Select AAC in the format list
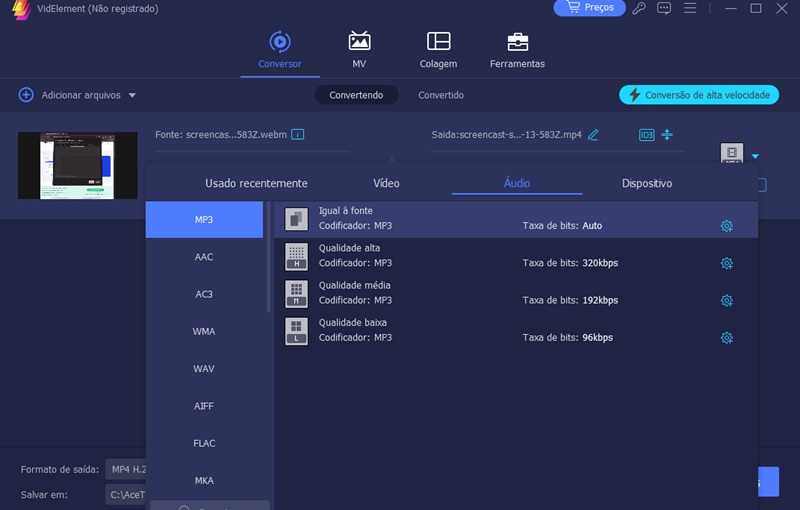Image resolution: width=800 pixels, height=510 pixels. click(204, 257)
